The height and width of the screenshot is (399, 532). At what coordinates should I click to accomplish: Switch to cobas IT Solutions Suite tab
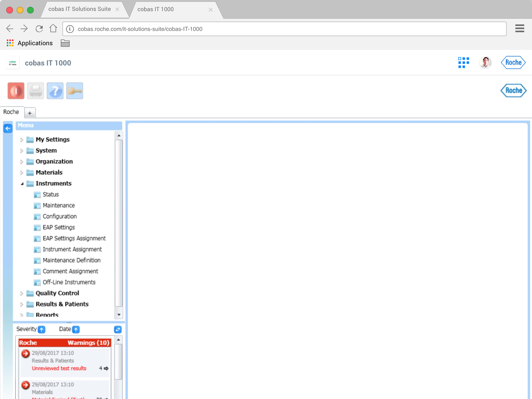point(79,9)
